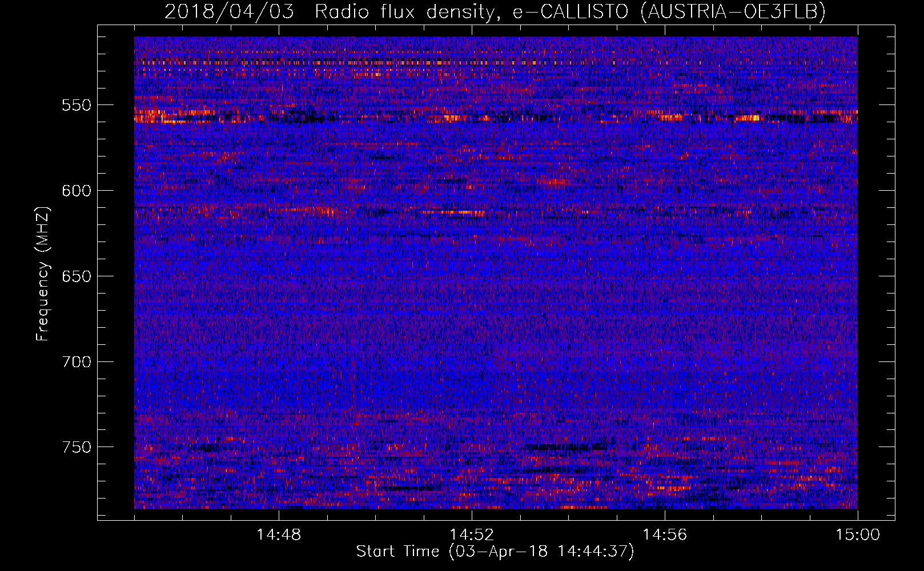The width and height of the screenshot is (924, 571).
Task: Click the date '2018/04/03' in title
Action: click(x=230, y=11)
